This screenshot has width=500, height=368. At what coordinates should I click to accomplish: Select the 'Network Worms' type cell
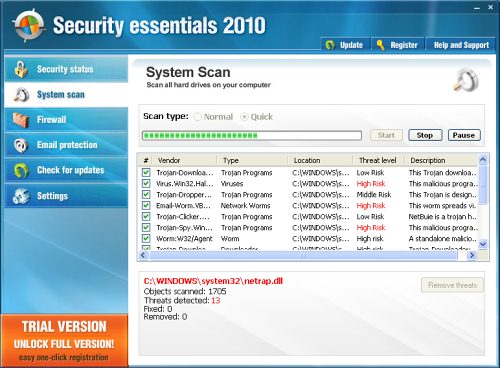coord(245,206)
